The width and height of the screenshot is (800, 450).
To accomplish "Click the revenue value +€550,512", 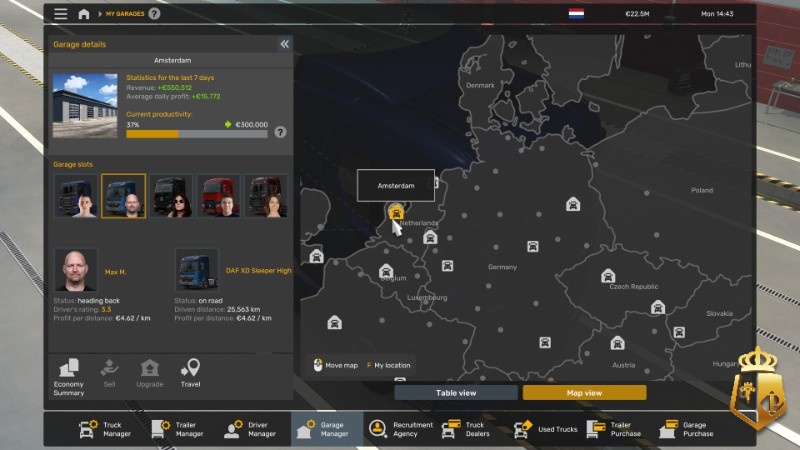I will click(175, 87).
